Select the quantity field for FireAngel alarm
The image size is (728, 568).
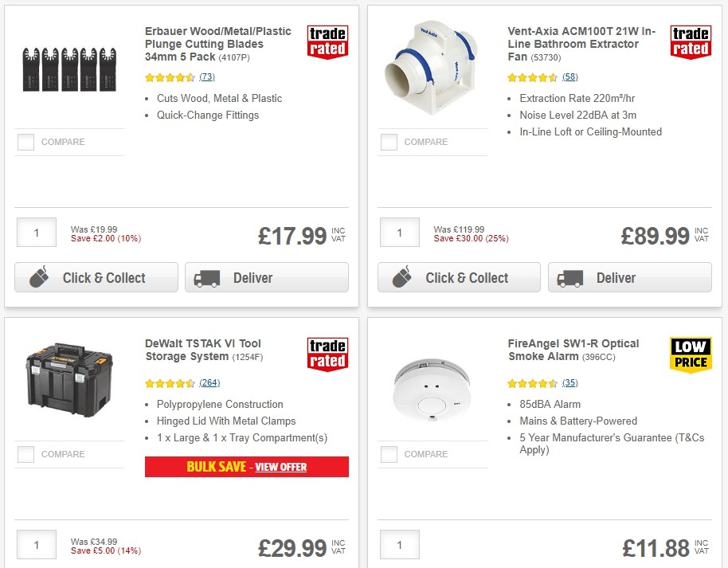(399, 545)
